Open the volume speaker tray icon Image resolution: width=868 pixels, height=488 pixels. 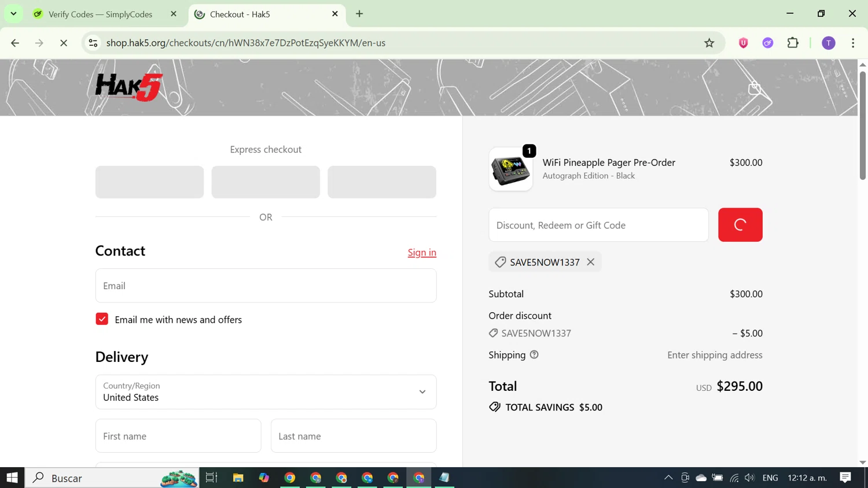(749, 478)
